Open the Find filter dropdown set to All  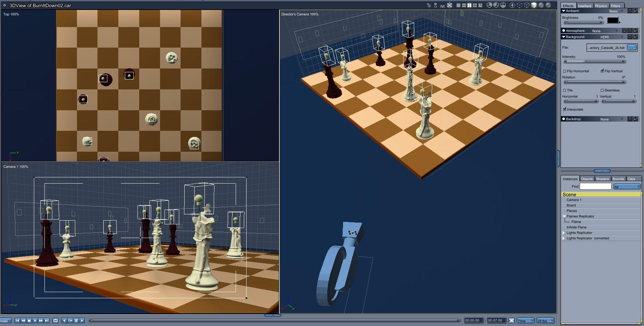point(627,187)
